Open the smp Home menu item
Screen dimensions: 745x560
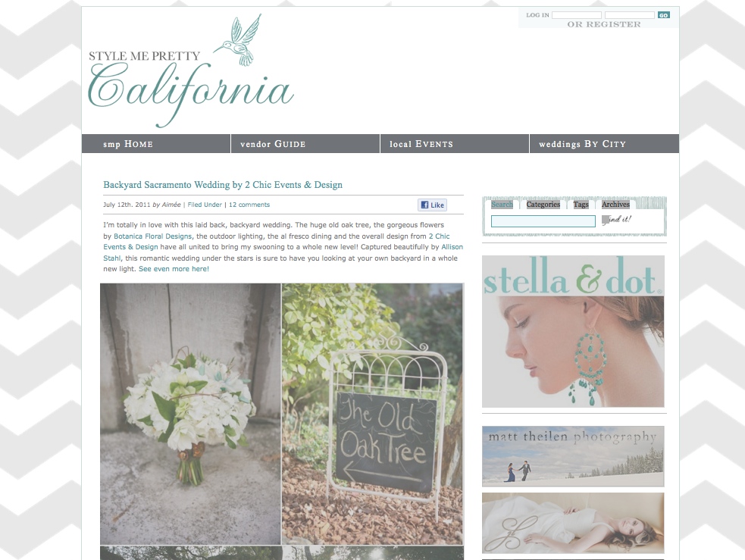click(156, 144)
